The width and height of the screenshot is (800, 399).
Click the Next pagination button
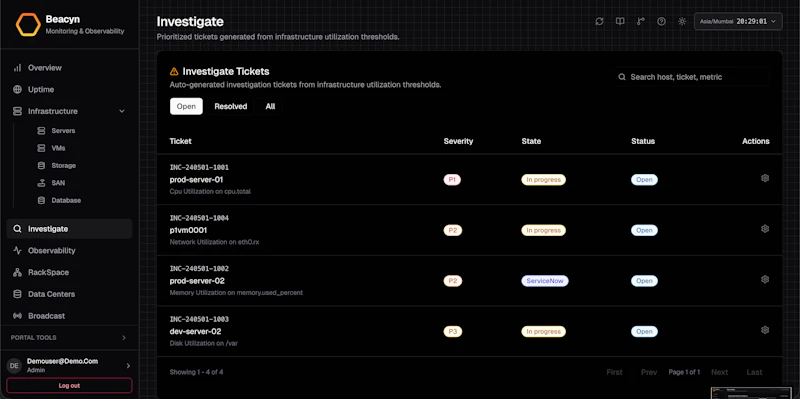coord(719,372)
